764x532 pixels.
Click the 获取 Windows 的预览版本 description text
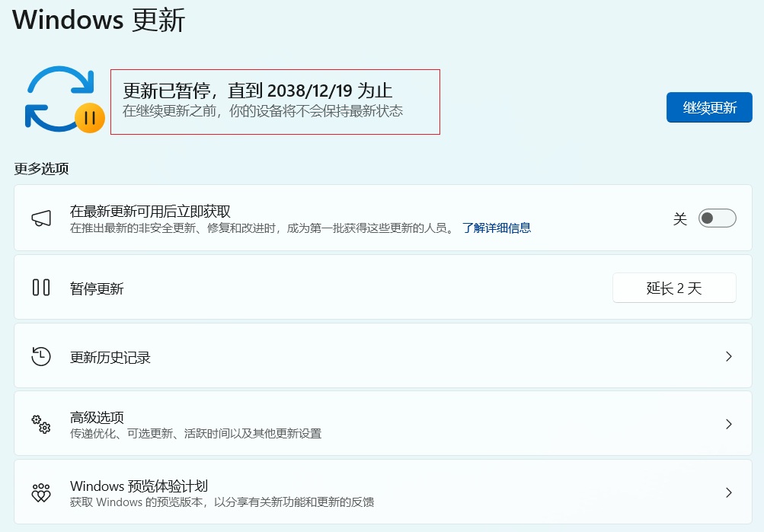[222, 502]
